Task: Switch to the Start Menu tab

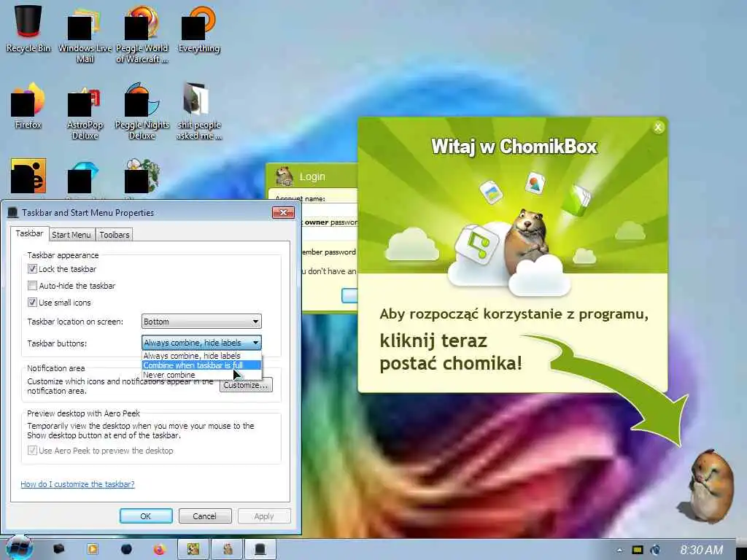Action: point(71,235)
